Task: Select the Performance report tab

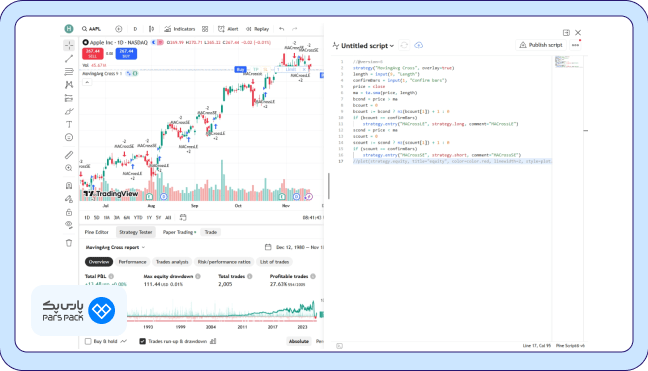Action: [132, 262]
